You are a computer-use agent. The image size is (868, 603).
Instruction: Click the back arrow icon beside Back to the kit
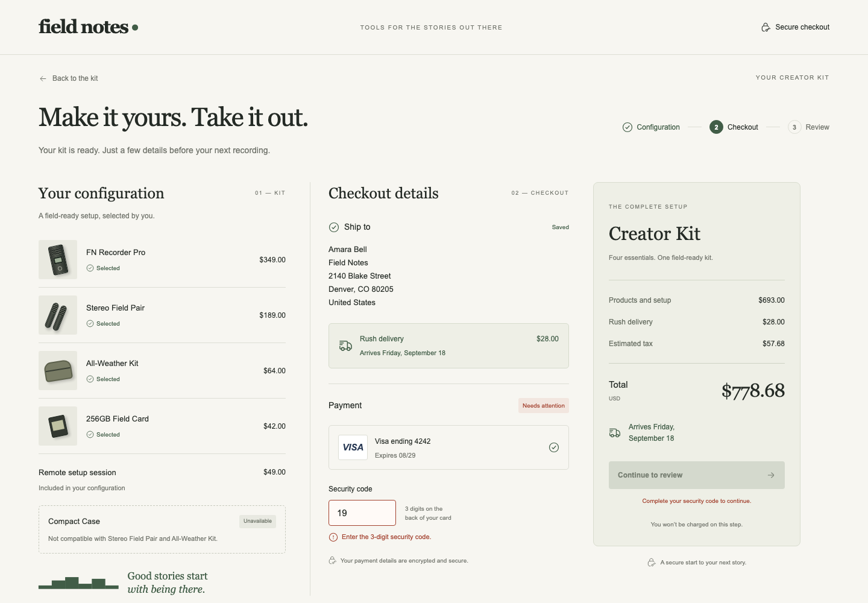(43, 78)
